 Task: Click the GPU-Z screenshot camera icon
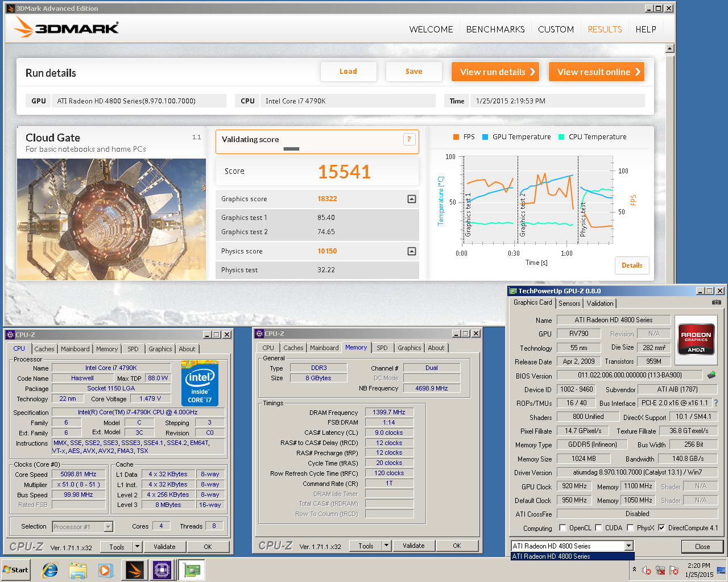point(717,302)
